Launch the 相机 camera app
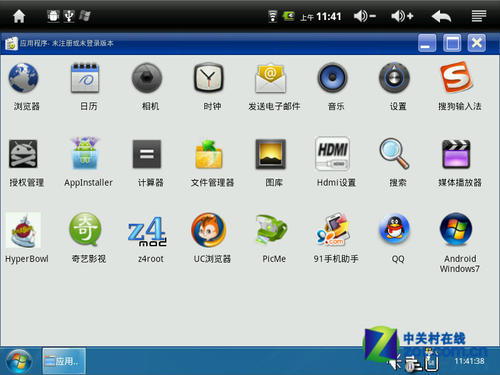Screen dimensions: 500x375 point(147,78)
